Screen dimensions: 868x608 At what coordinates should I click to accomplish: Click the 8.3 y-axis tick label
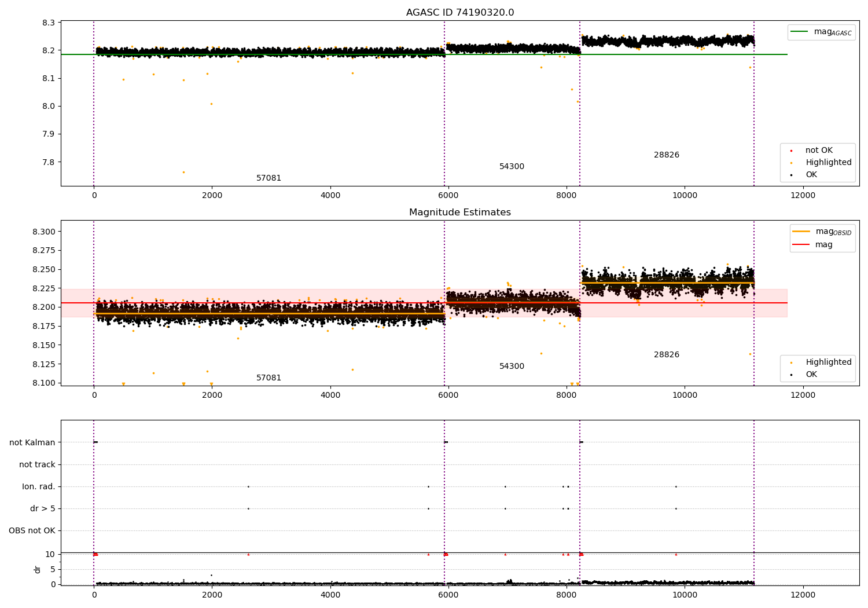49,23
